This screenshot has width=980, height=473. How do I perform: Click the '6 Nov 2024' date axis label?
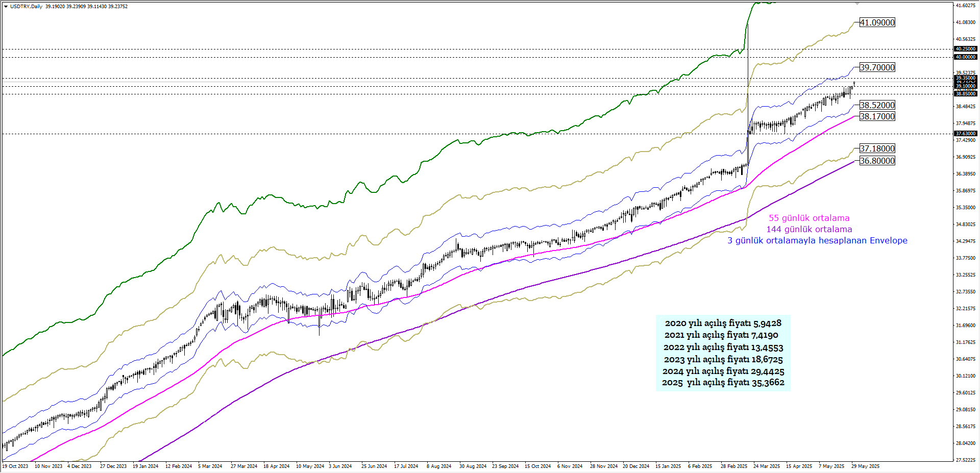coord(570,466)
